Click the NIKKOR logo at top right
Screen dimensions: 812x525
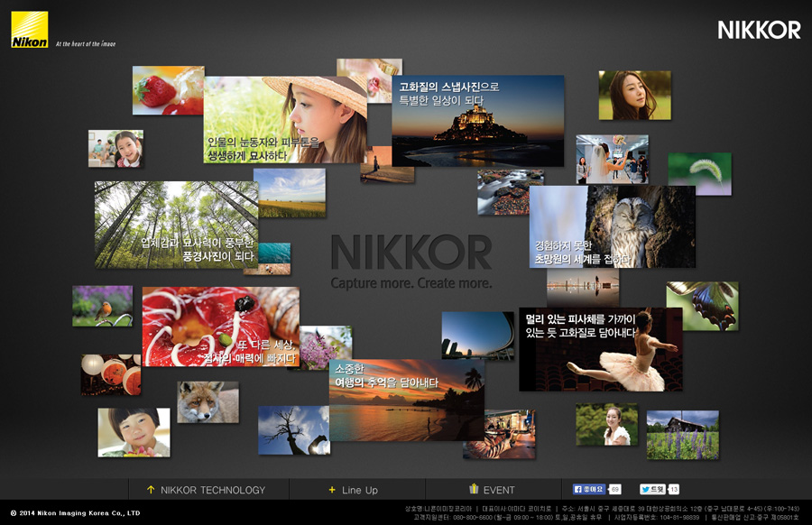click(759, 30)
